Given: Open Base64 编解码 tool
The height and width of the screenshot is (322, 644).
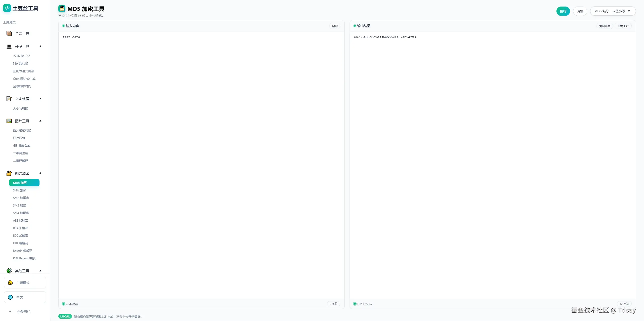Looking at the screenshot, I should point(23,251).
